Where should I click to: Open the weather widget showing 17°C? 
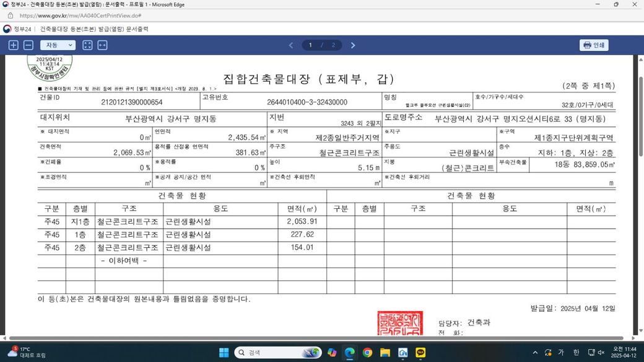25,352
